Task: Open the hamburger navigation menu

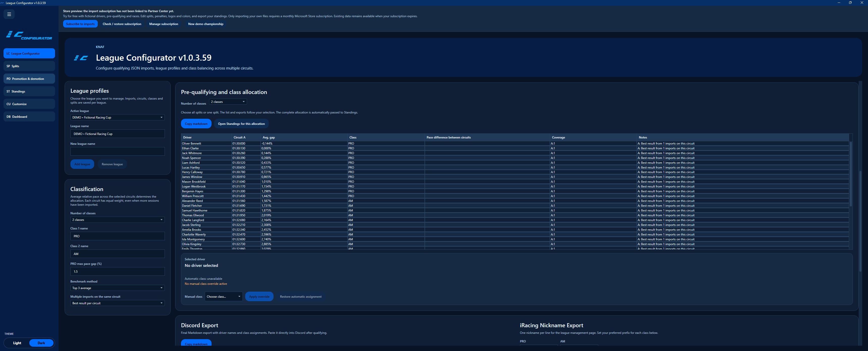Action: (9, 14)
